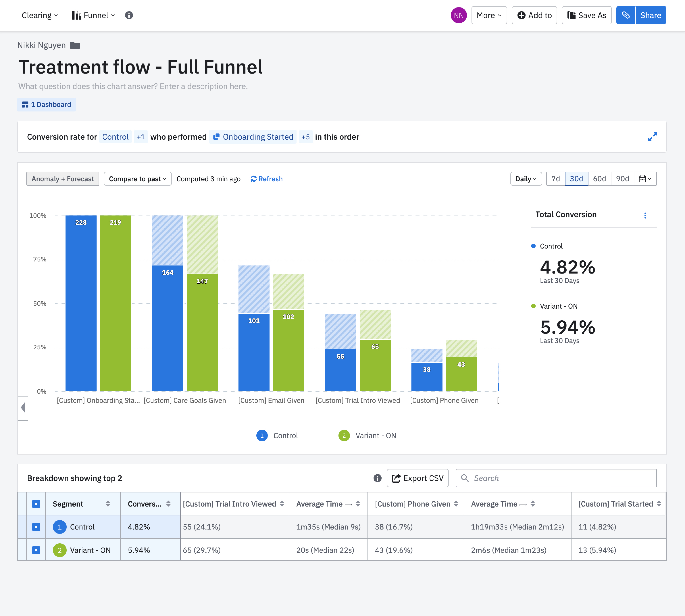Image resolution: width=685 pixels, height=616 pixels.
Task: Select the 90d time range
Action: tap(622, 179)
